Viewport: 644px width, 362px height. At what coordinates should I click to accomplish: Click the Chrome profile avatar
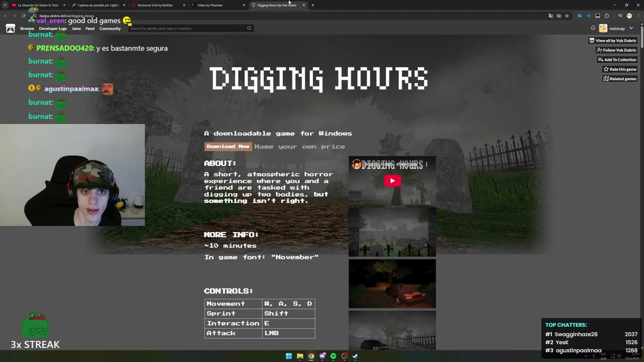tap(629, 16)
